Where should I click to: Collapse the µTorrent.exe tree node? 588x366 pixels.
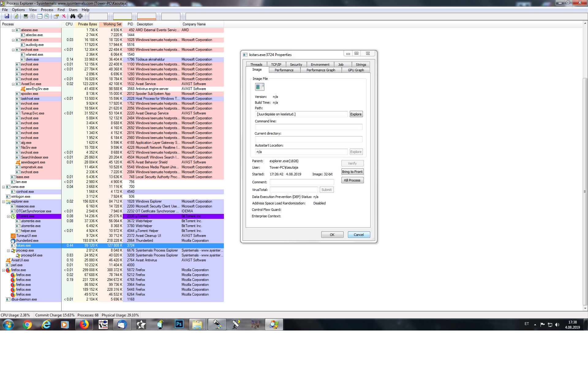coord(9,216)
